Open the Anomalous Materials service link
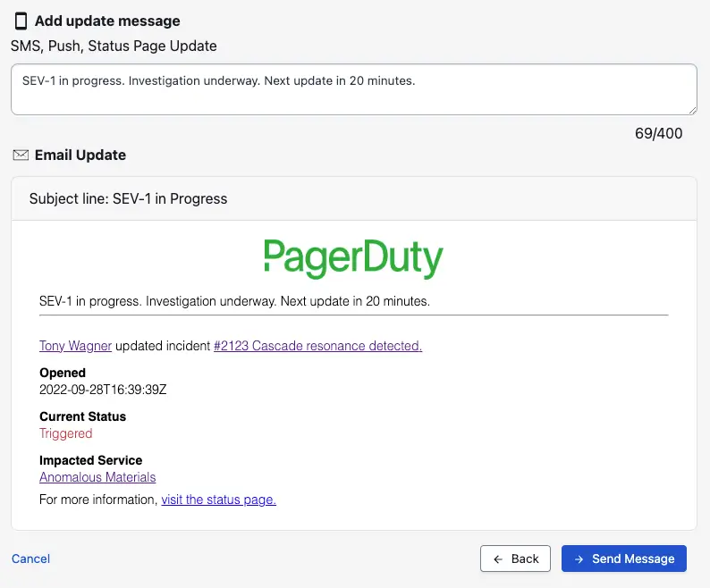 97,477
